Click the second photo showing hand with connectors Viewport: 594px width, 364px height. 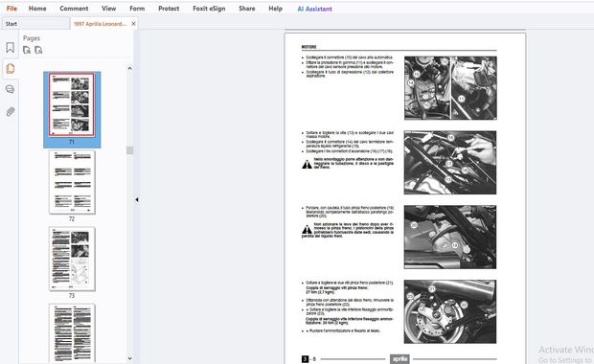[450, 163]
